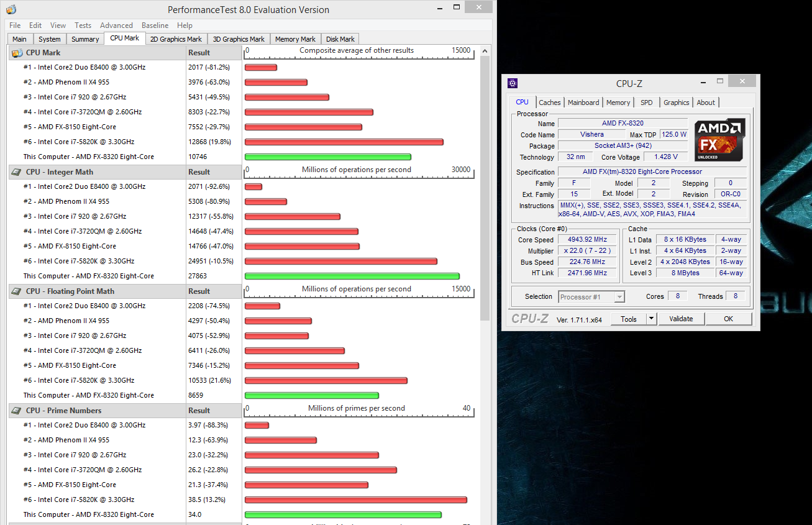Select the i7 920 row with result 4075
Viewport: 812px width, 525px height.
click(x=124, y=336)
